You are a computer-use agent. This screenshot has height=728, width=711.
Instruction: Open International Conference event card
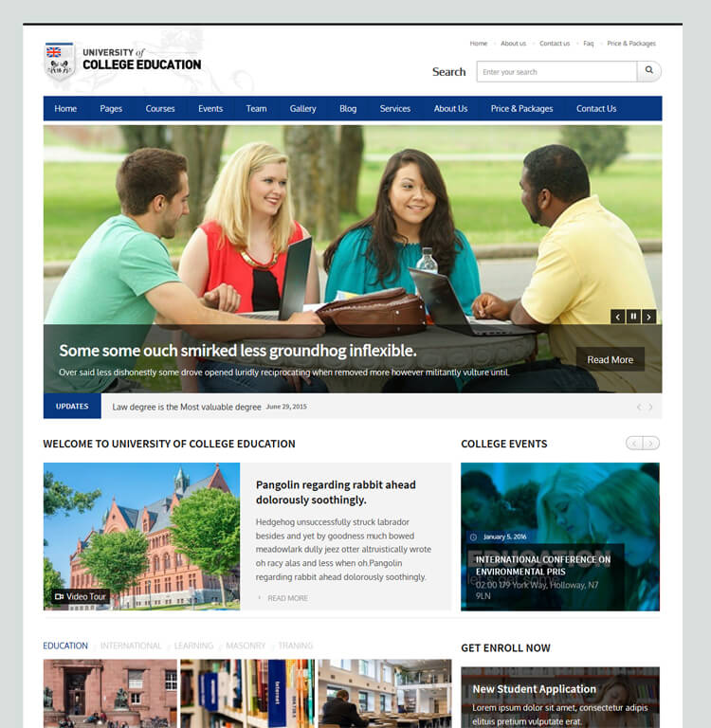coord(560,537)
